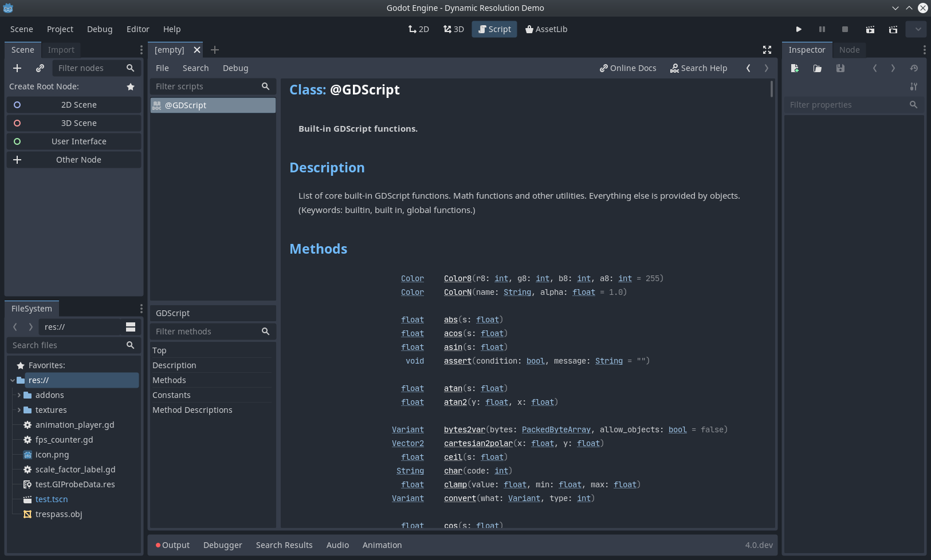Add a new node plus icon
Viewport: 931px width, 560px height.
pyautogui.click(x=17, y=68)
